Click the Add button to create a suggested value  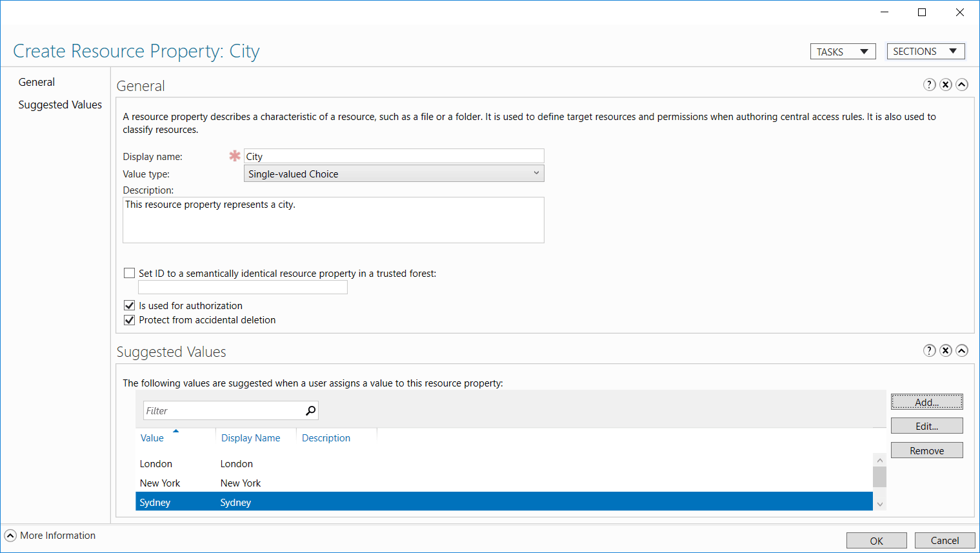point(926,401)
